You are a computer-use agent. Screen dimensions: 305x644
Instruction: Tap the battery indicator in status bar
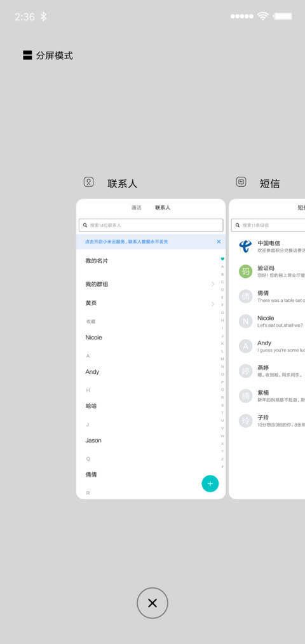283,17
